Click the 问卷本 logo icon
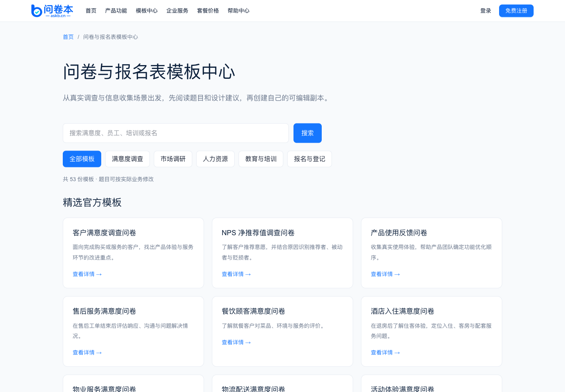This screenshot has height=392, width=565. point(52,11)
